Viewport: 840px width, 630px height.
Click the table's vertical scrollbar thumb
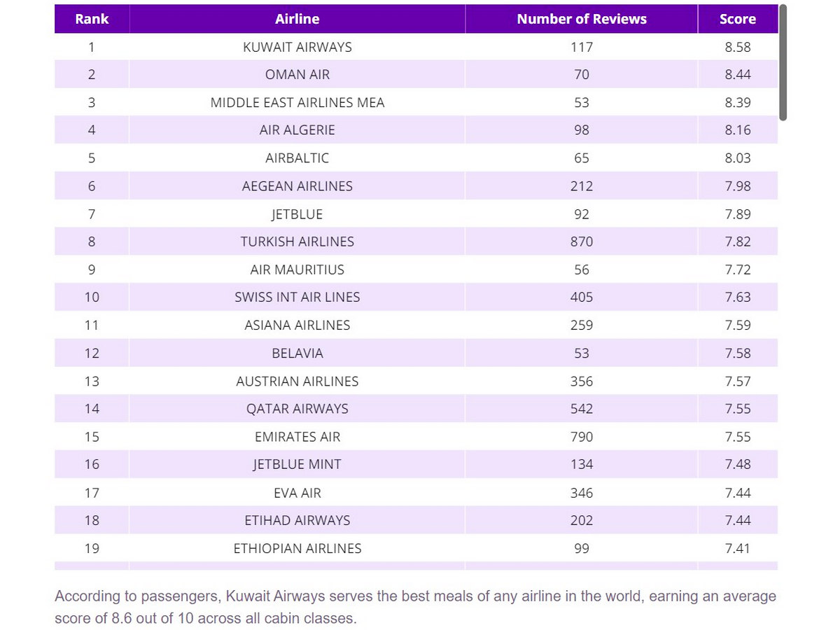pyautogui.click(x=783, y=62)
